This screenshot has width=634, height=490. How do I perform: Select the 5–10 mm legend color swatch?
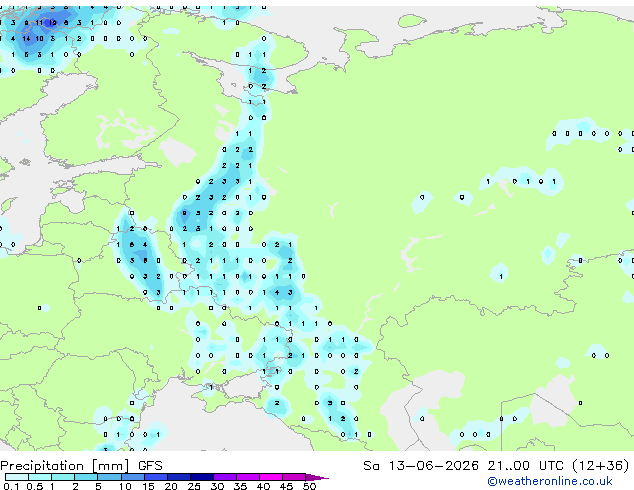click(109, 477)
